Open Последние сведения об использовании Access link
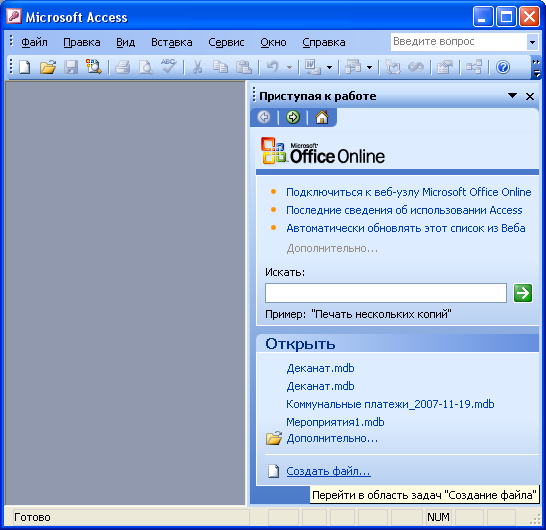Image resolution: width=546 pixels, height=530 pixels. click(404, 210)
